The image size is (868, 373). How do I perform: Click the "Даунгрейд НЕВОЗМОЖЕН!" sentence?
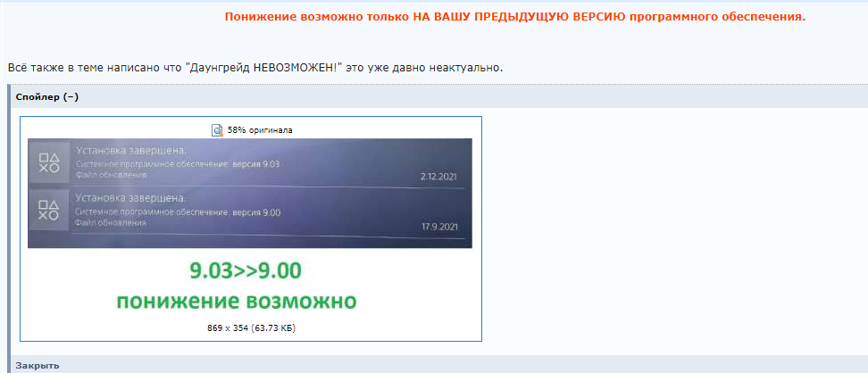tap(255, 68)
